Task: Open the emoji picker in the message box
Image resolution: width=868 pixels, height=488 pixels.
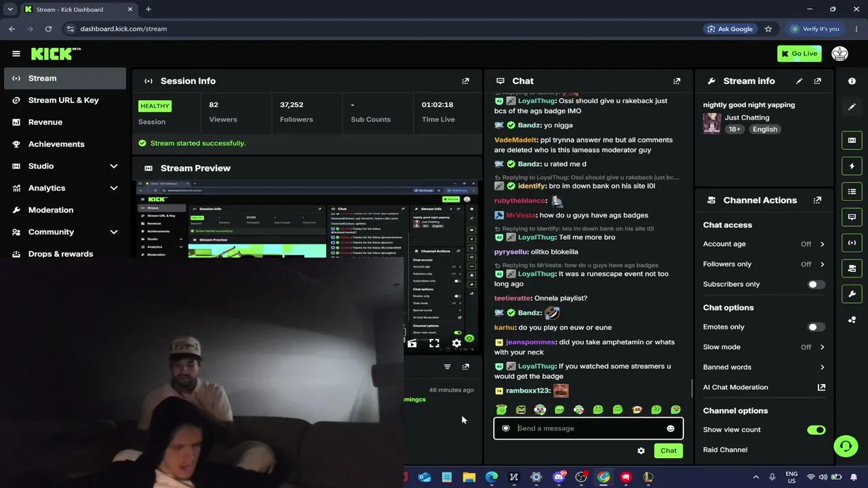Action: tap(671, 428)
